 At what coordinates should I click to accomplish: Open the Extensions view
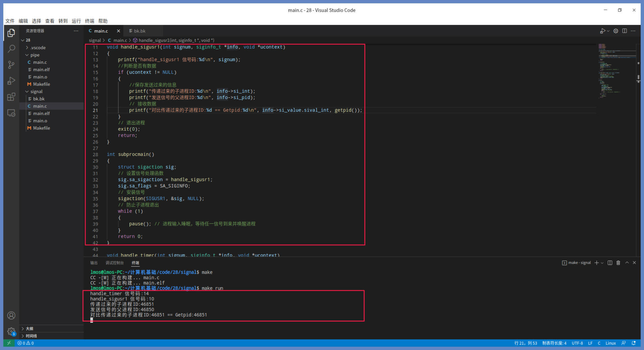[x=11, y=97]
